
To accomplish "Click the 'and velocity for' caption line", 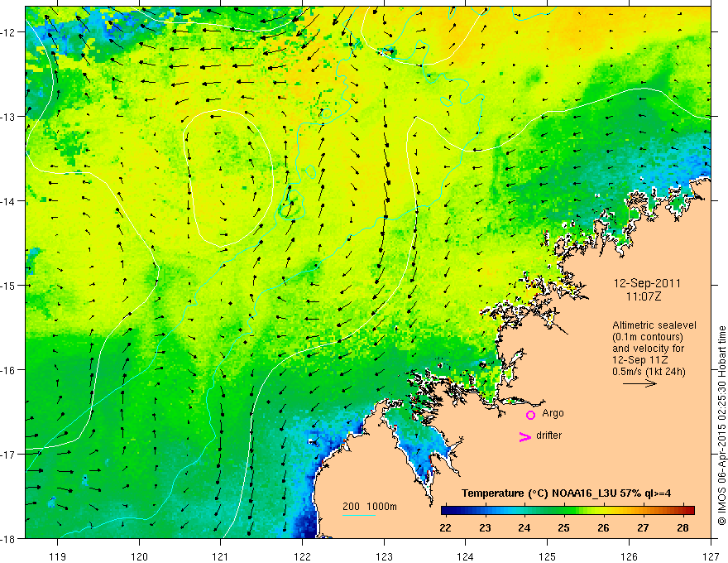I will 648,349.
